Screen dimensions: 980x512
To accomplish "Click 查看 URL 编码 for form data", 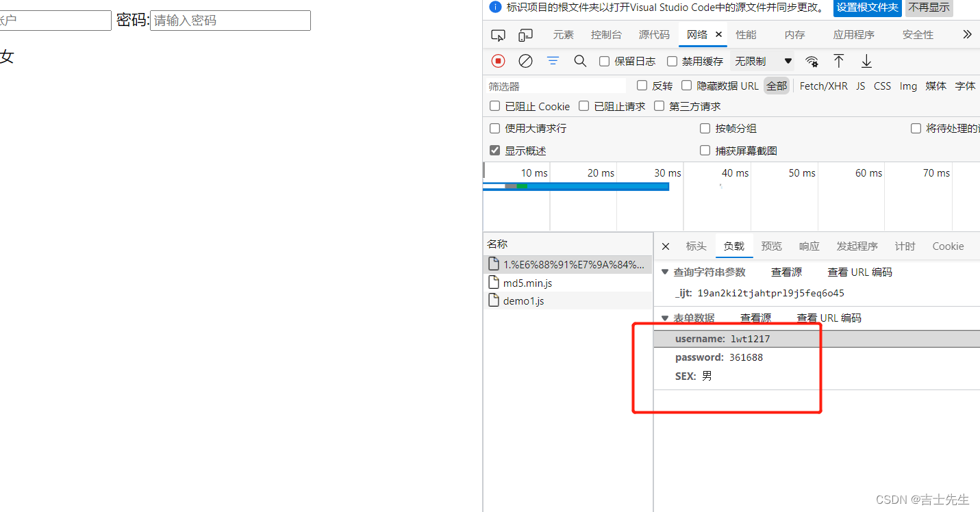I will [829, 318].
